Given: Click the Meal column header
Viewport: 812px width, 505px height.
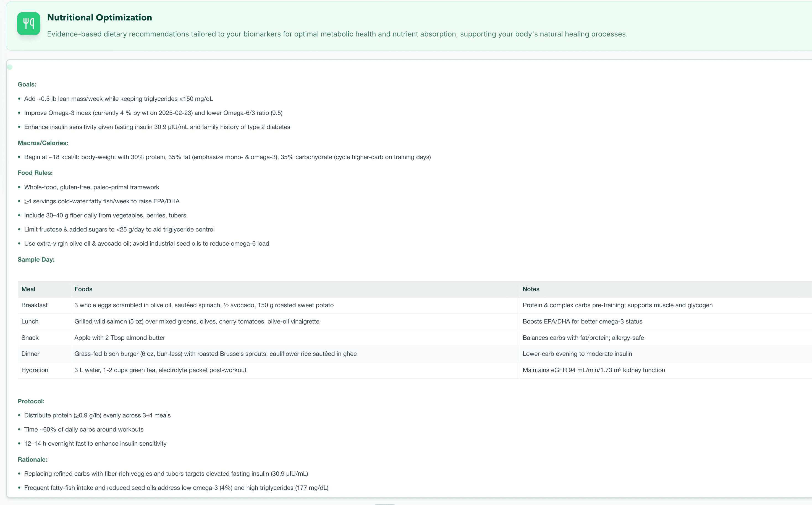Looking at the screenshot, I should pos(28,289).
